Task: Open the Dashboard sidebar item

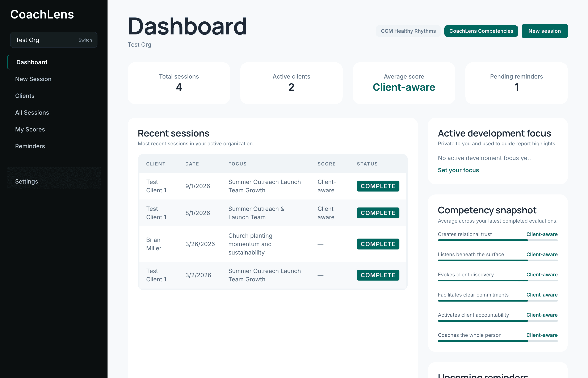Action: (54, 62)
